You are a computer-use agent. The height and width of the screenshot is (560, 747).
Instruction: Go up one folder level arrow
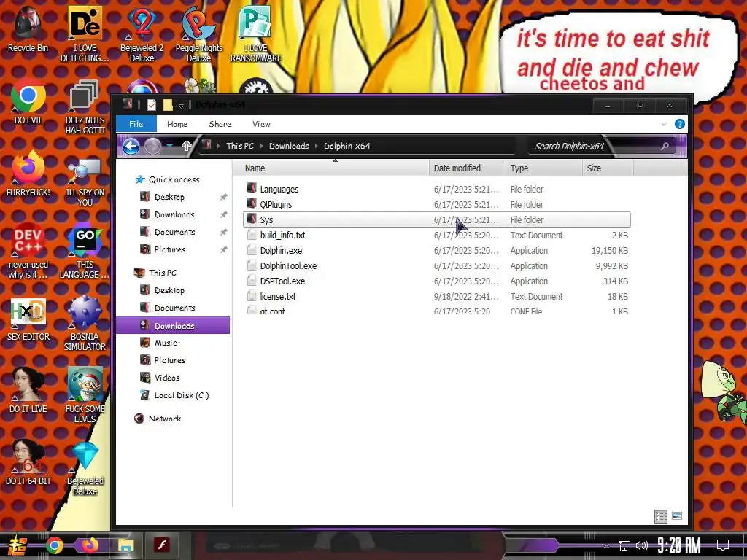coord(186,146)
